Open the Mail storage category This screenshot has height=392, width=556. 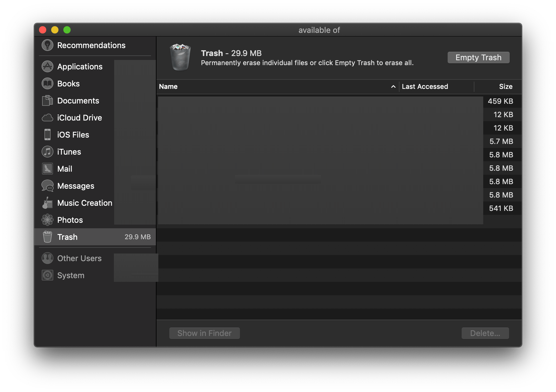point(65,169)
